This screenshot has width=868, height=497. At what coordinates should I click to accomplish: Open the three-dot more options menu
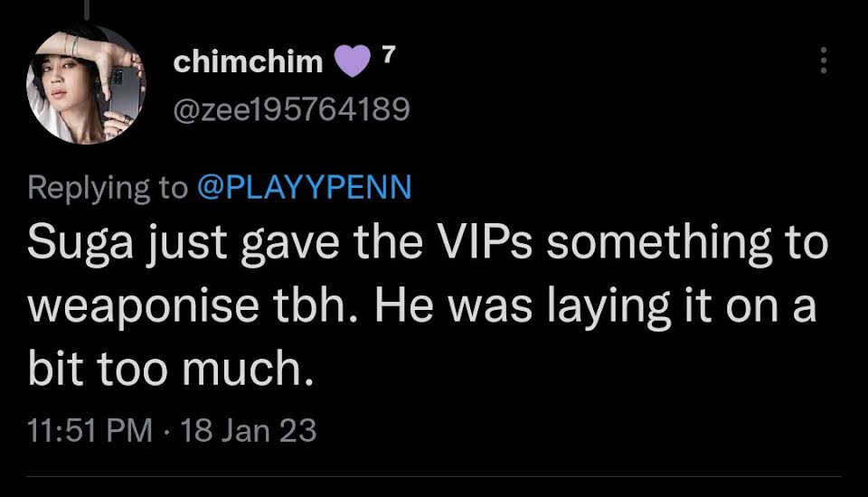pyautogui.click(x=824, y=60)
